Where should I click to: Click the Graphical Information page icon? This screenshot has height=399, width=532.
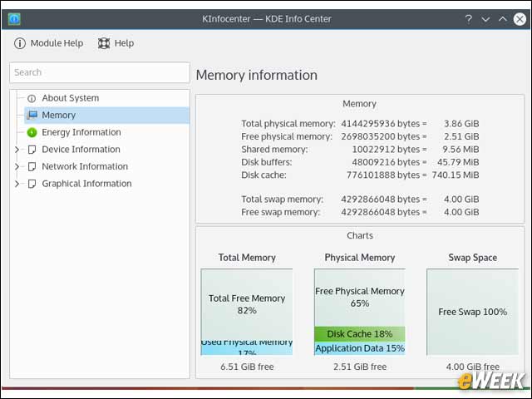(x=32, y=184)
